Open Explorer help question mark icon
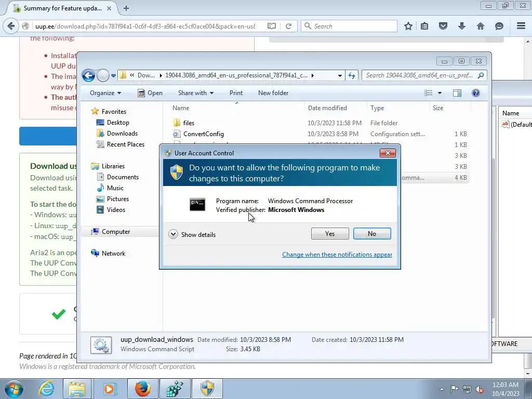Image resolution: width=532 pixels, height=399 pixels. click(476, 93)
